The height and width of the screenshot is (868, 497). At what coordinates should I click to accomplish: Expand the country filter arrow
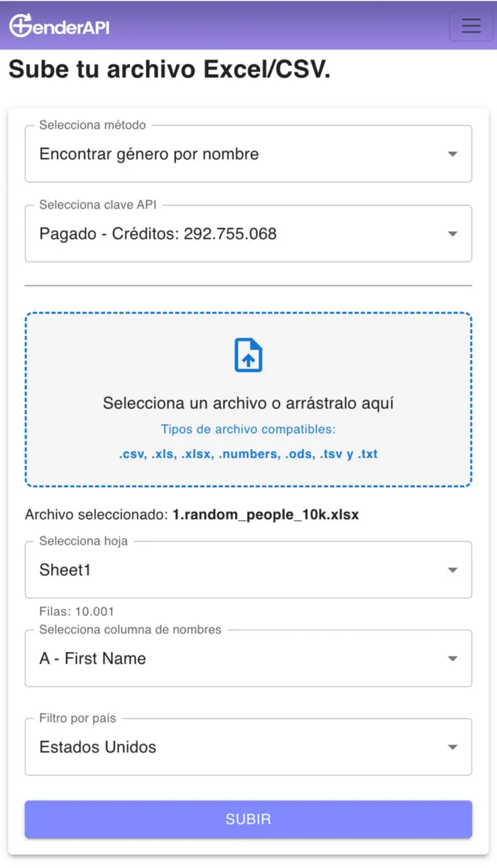(452, 747)
